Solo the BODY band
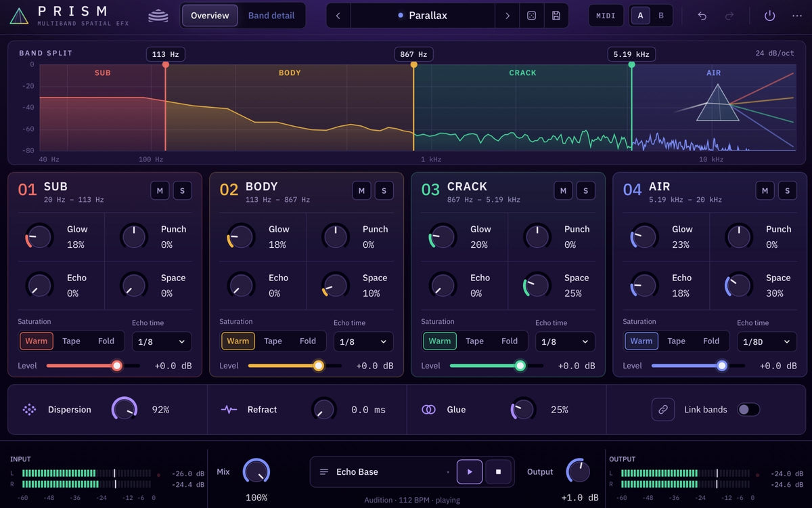 384,190
